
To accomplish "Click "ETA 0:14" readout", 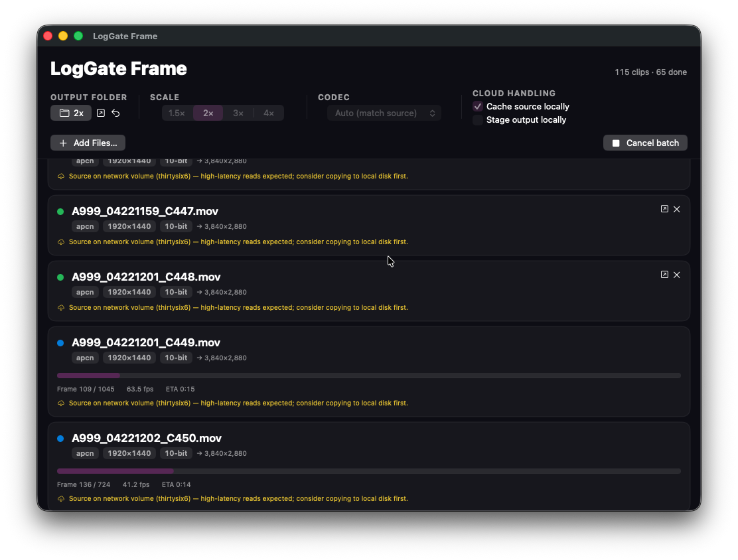I will (177, 485).
